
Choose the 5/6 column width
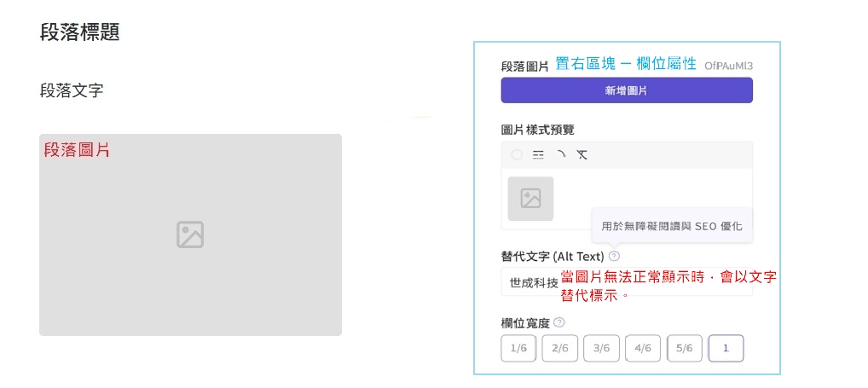tap(685, 349)
